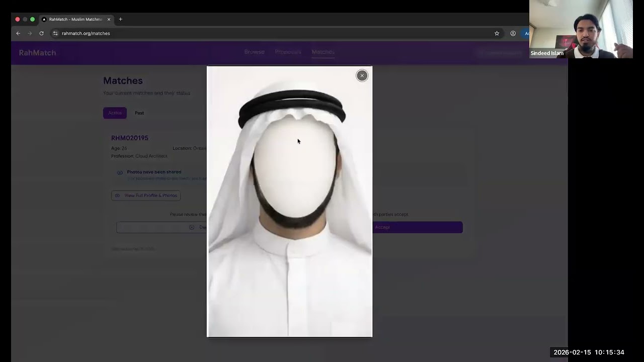Click View Full Profile & Photos button

(146, 196)
